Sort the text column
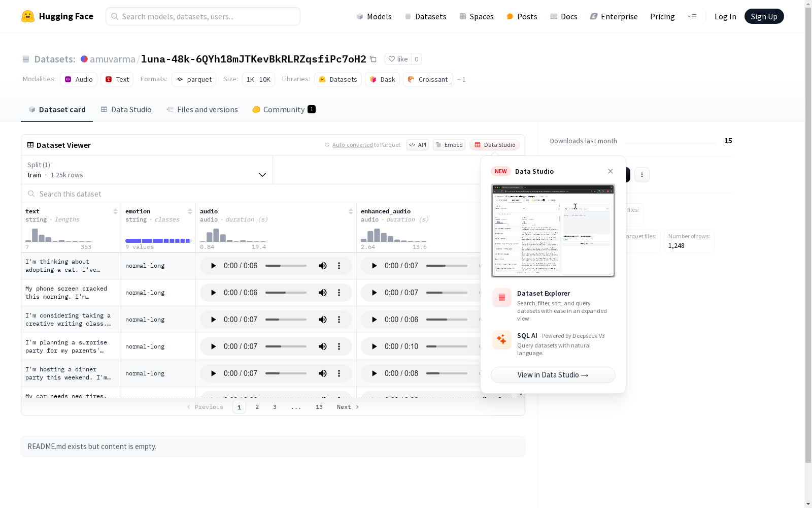This screenshot has width=812, height=508. pyautogui.click(x=115, y=211)
